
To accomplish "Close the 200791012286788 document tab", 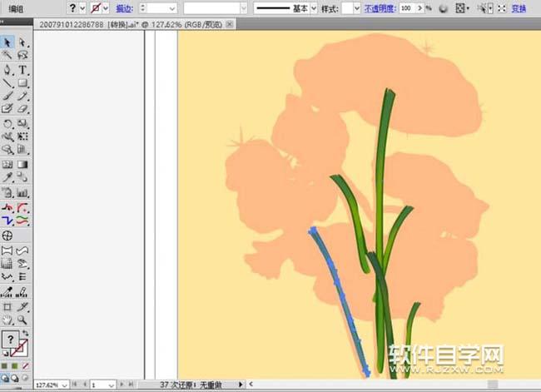I will (x=229, y=24).
